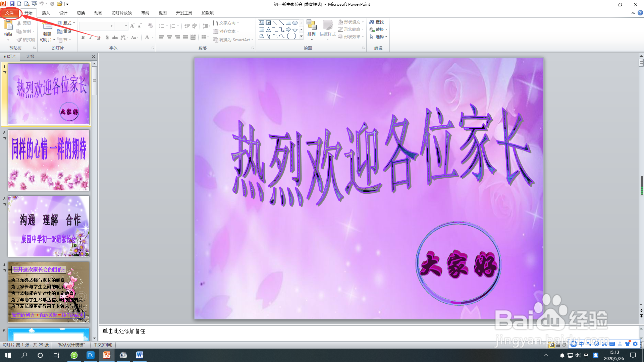Click the red 文件 (File) button
This screenshot has width=644, height=362.
click(9, 13)
